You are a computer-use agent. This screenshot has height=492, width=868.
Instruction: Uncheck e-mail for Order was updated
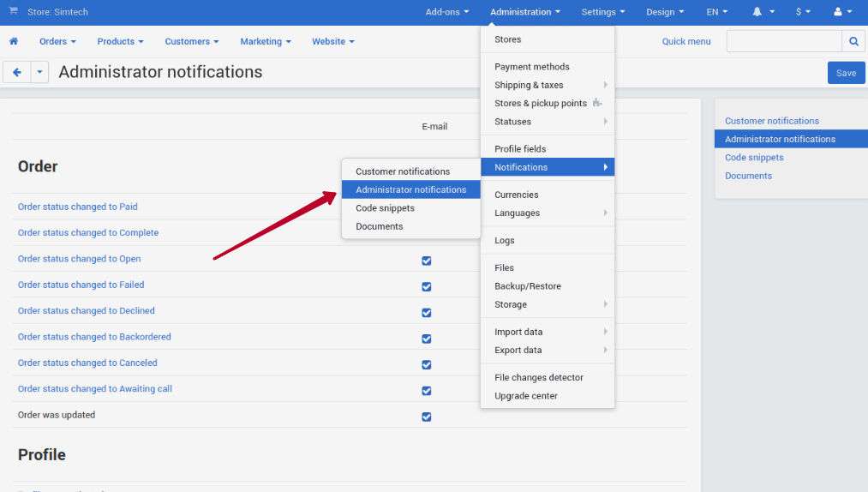[x=426, y=417]
